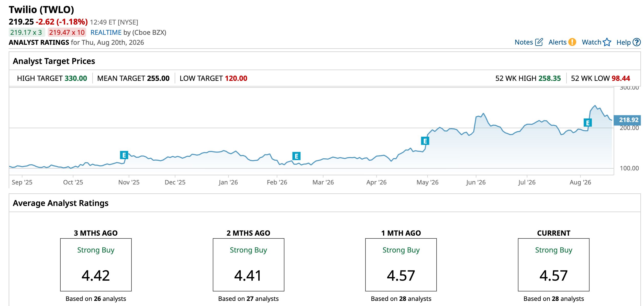The height and width of the screenshot is (306, 644).
Task: Click "Based on 26 analysts" text
Action: [96, 299]
